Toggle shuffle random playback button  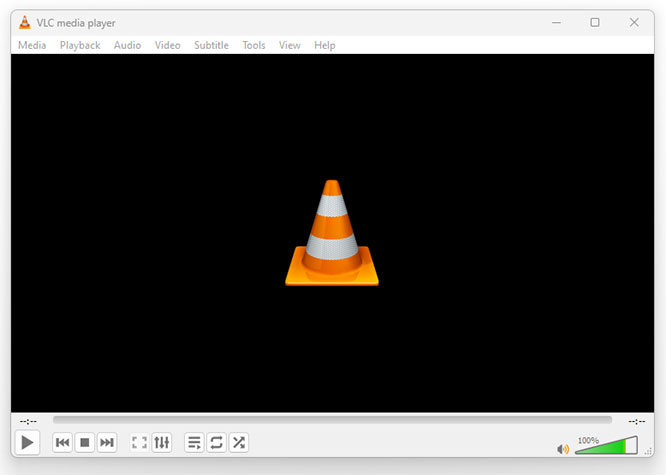coord(239,443)
